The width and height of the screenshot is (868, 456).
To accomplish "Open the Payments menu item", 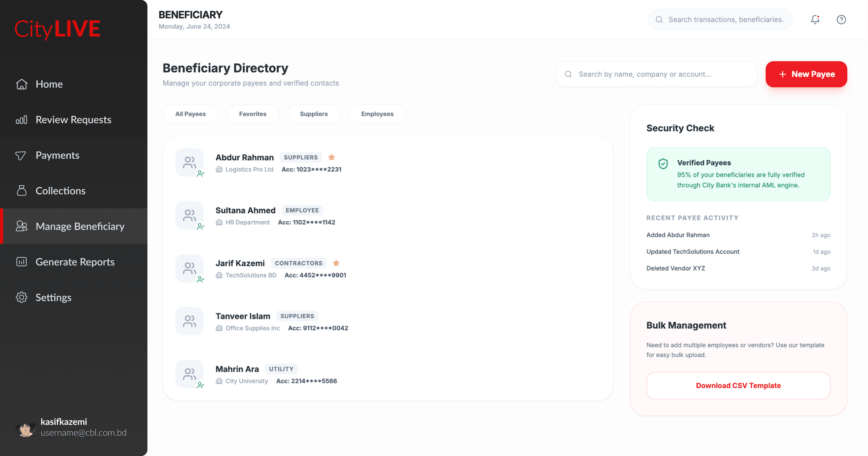I will click(57, 155).
